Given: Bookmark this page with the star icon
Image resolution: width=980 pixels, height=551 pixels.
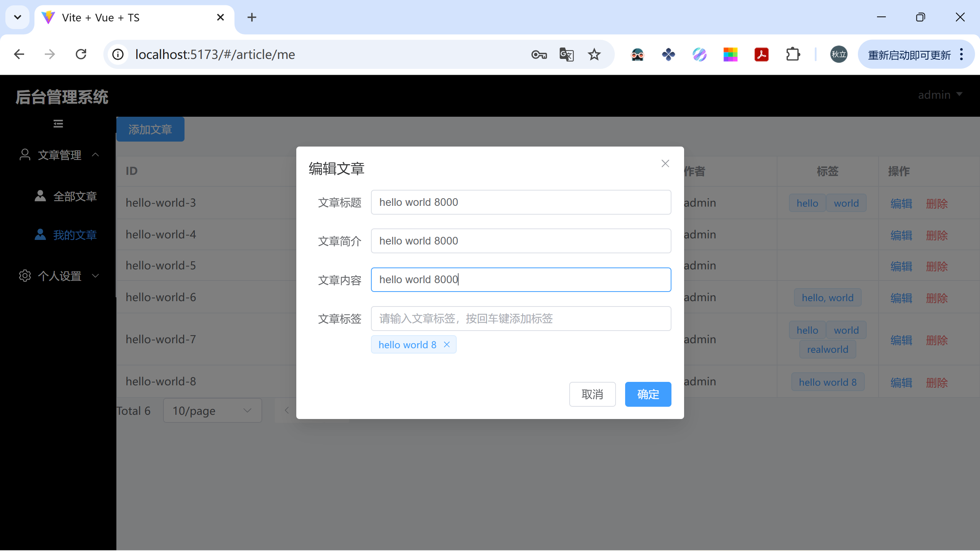Looking at the screenshot, I should point(594,55).
